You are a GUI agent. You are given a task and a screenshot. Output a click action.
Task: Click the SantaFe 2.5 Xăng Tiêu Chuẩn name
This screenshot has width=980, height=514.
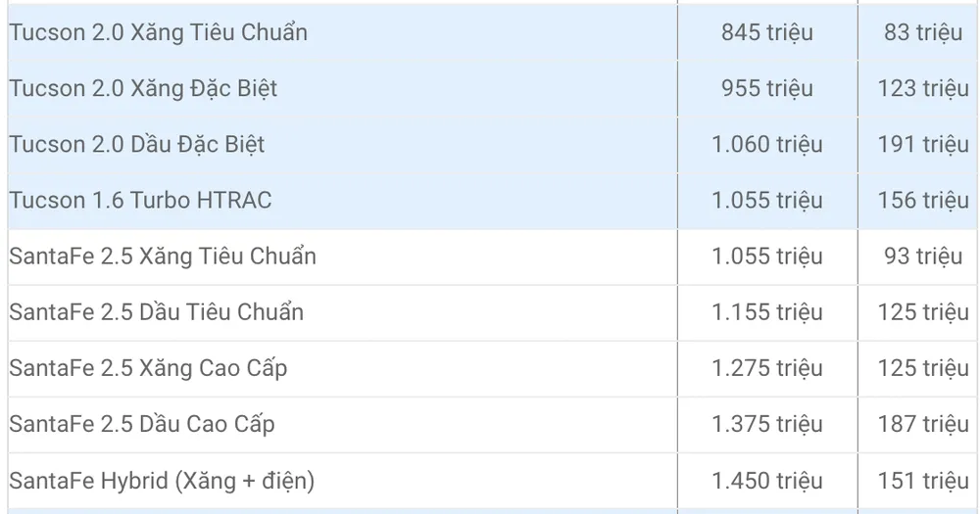pos(163,257)
